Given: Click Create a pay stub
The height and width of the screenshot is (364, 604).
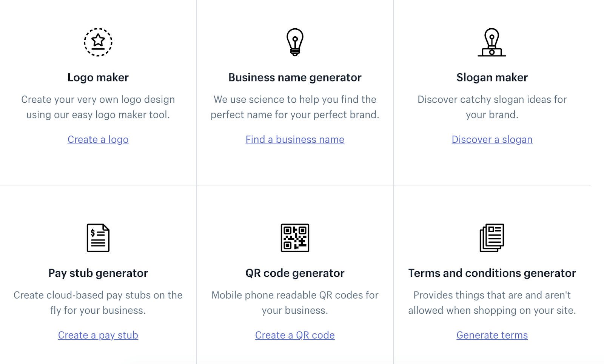Looking at the screenshot, I should [98, 335].
